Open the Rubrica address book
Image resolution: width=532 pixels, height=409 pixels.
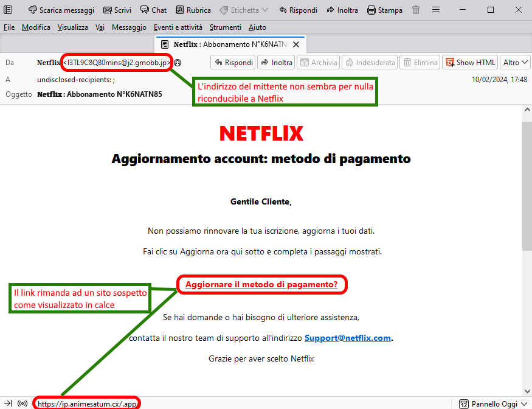click(193, 10)
